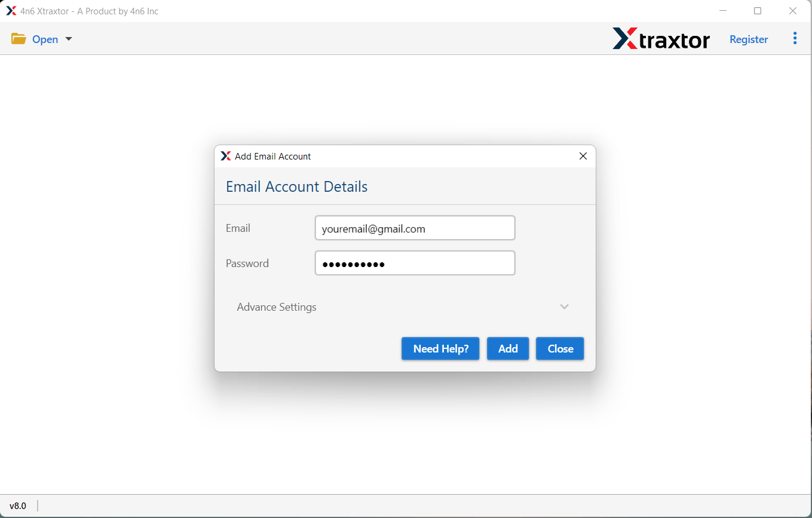Click the Need Help? button
The width and height of the screenshot is (812, 518).
(x=440, y=348)
